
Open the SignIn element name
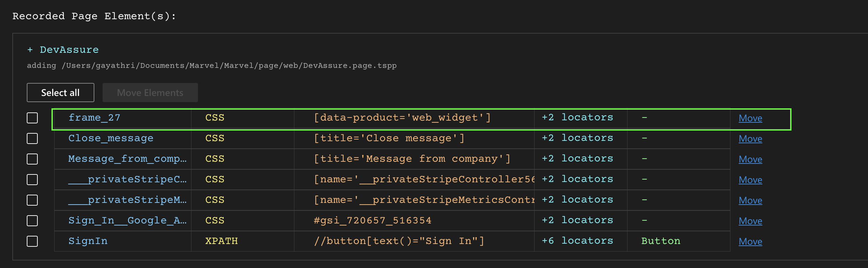pyautogui.click(x=88, y=241)
